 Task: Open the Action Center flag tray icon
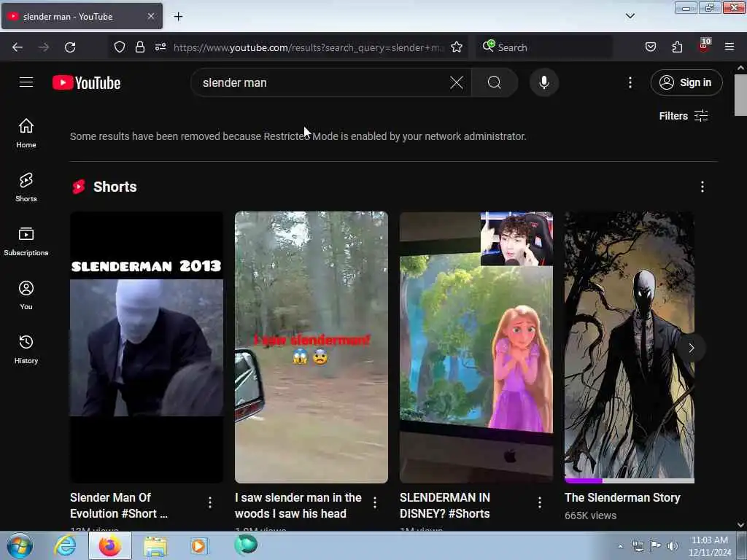tap(656, 546)
